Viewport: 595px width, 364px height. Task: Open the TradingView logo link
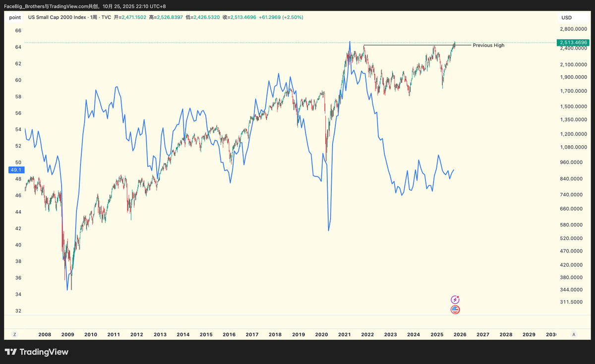coord(37,352)
